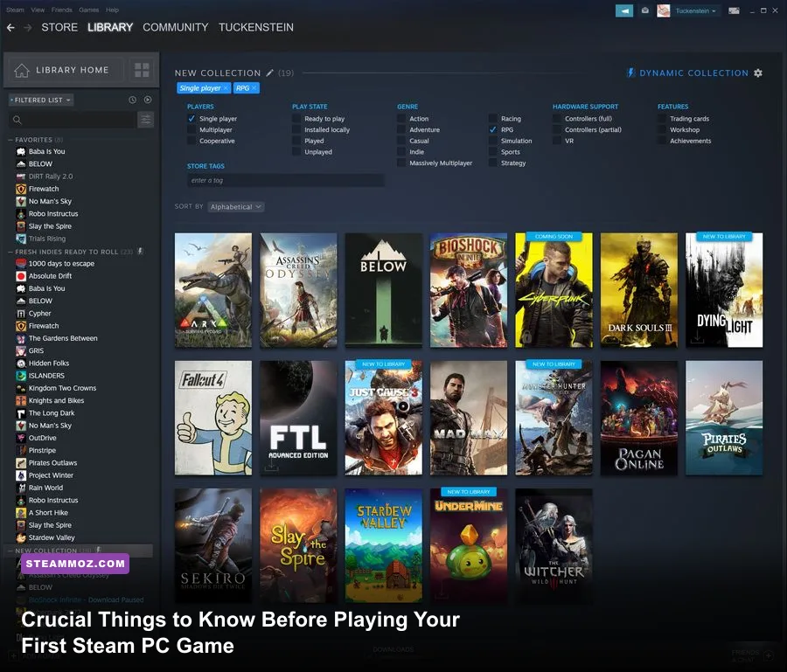Click the Rain World game icon

tap(21, 488)
